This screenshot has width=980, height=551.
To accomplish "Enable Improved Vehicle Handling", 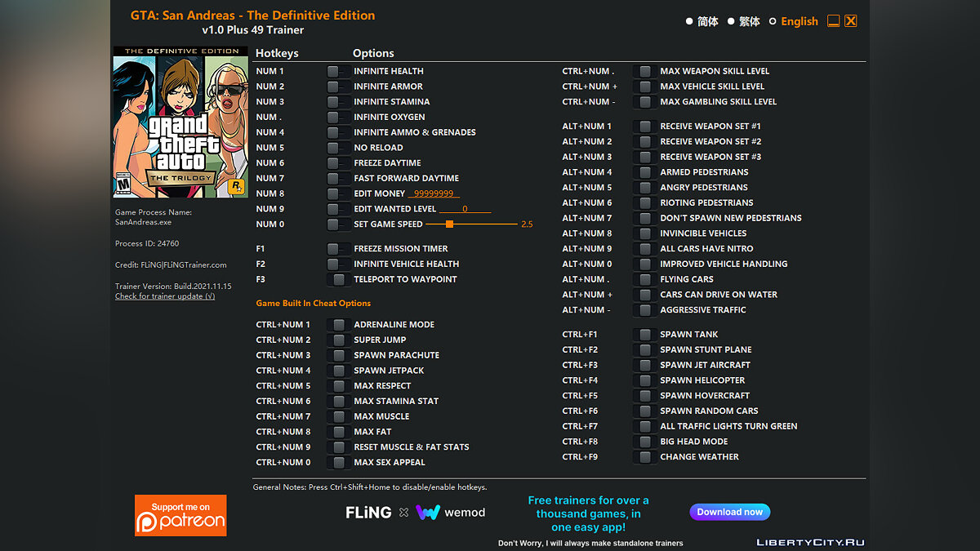I will (x=645, y=264).
